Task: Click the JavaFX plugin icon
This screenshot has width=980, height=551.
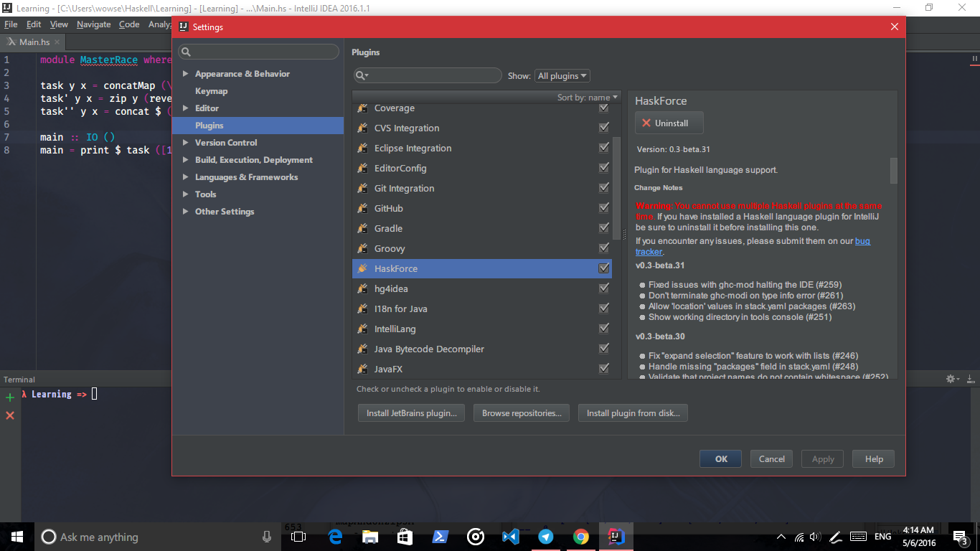Action: click(362, 369)
